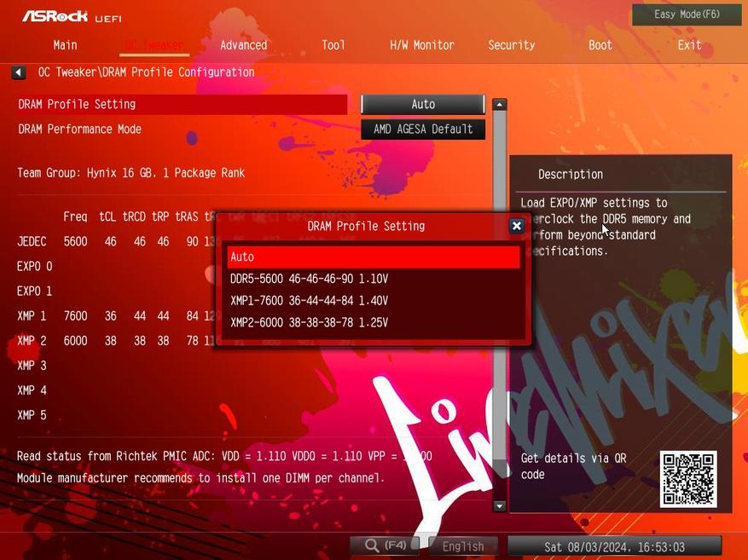Viewport: 748px width, 560px height.
Task: Click the tRAS column header
Action: [187, 216]
